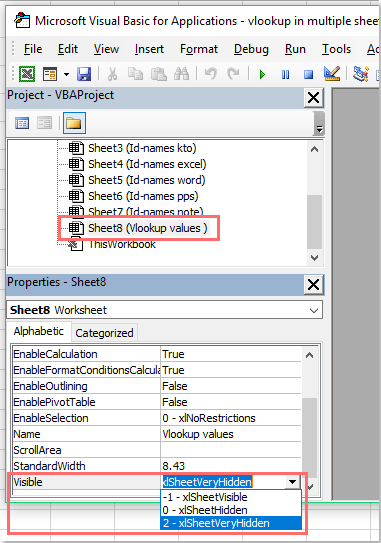The width and height of the screenshot is (381, 543).
Task: Click the Save icon in toolbar
Action: [x=83, y=74]
